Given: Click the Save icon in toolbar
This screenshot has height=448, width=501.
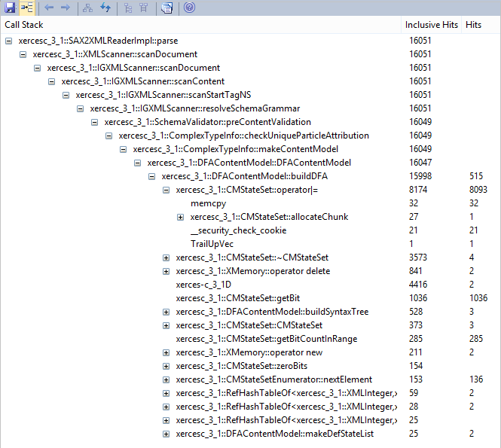Looking at the screenshot, I should click(9, 8).
